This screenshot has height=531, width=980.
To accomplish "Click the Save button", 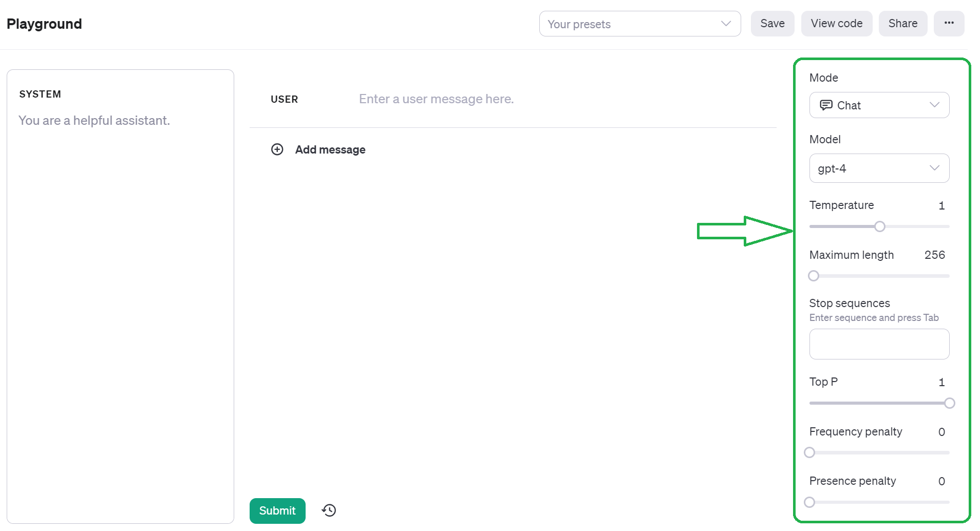I will pos(772,24).
